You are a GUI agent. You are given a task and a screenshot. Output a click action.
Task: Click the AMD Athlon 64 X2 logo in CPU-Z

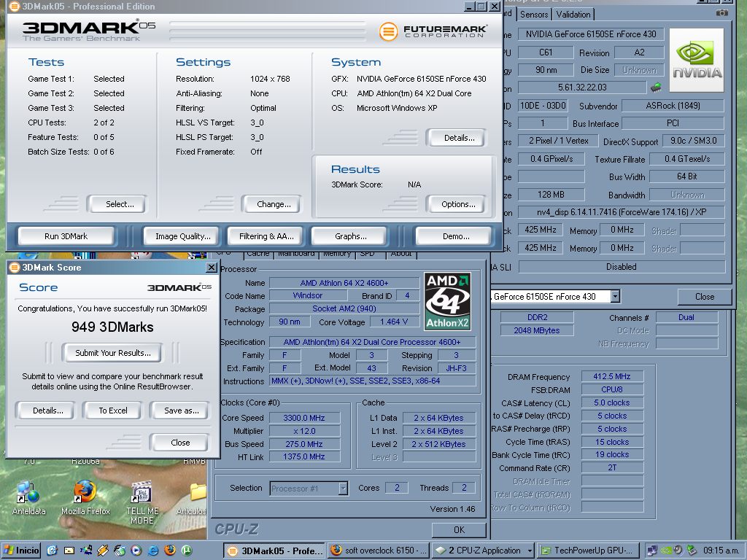[447, 301]
